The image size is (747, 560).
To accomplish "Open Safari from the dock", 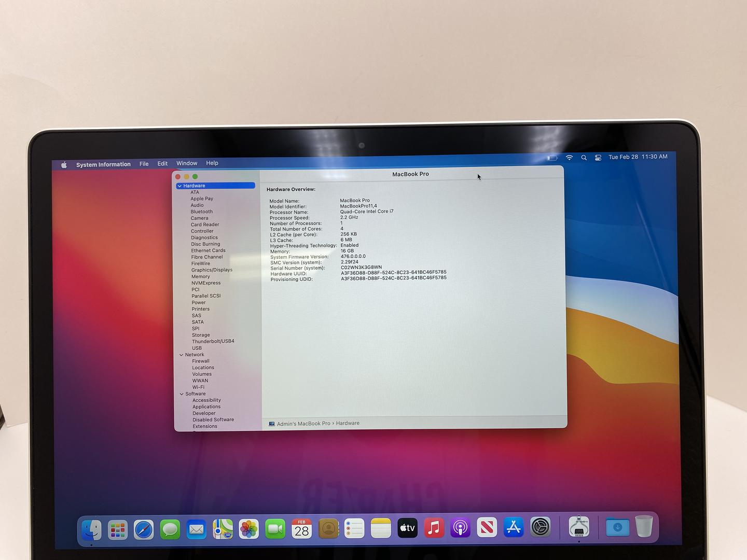I will [144, 529].
